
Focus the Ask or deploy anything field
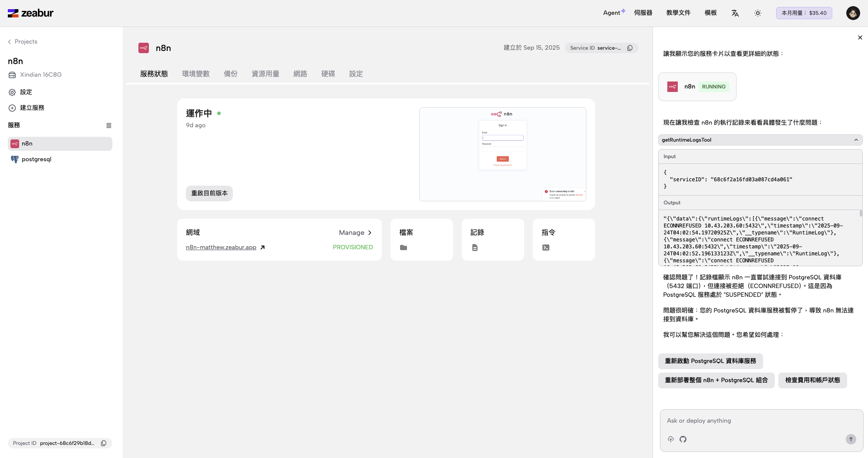(x=761, y=421)
